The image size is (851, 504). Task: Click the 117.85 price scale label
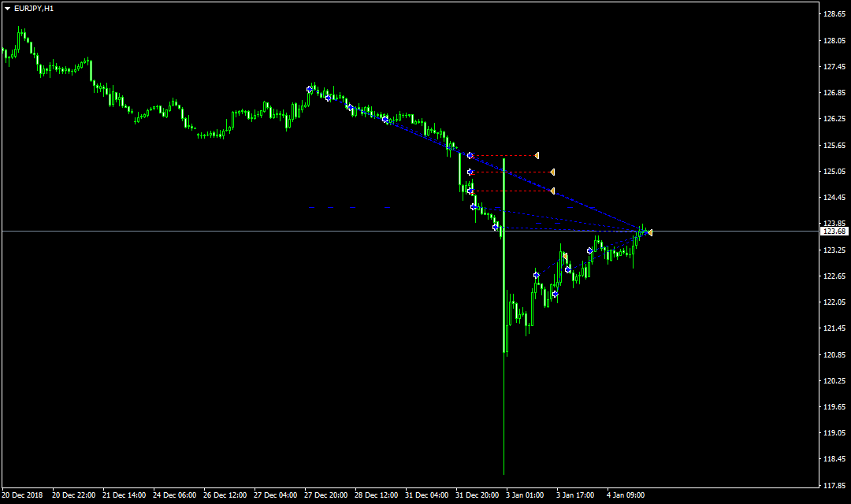point(834,486)
